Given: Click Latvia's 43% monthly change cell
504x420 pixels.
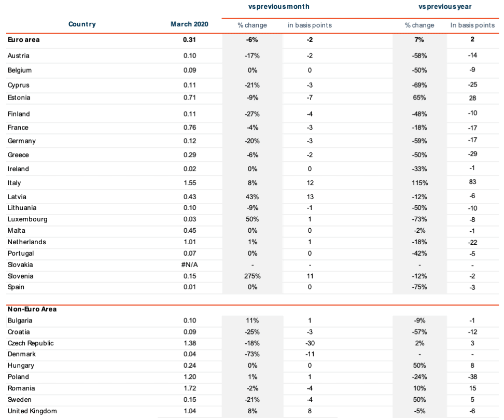Looking at the screenshot, I should [x=251, y=197].
